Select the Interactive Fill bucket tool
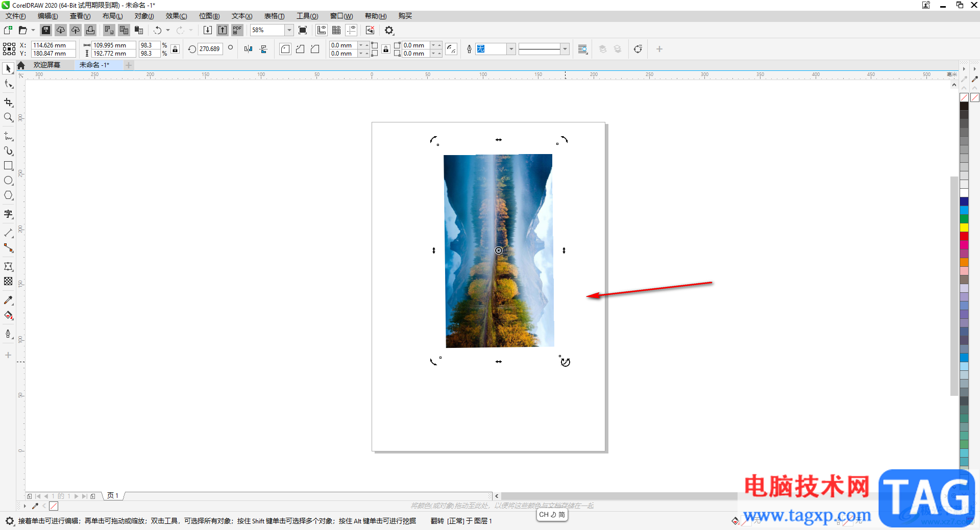The height and width of the screenshot is (530, 980). 8,315
